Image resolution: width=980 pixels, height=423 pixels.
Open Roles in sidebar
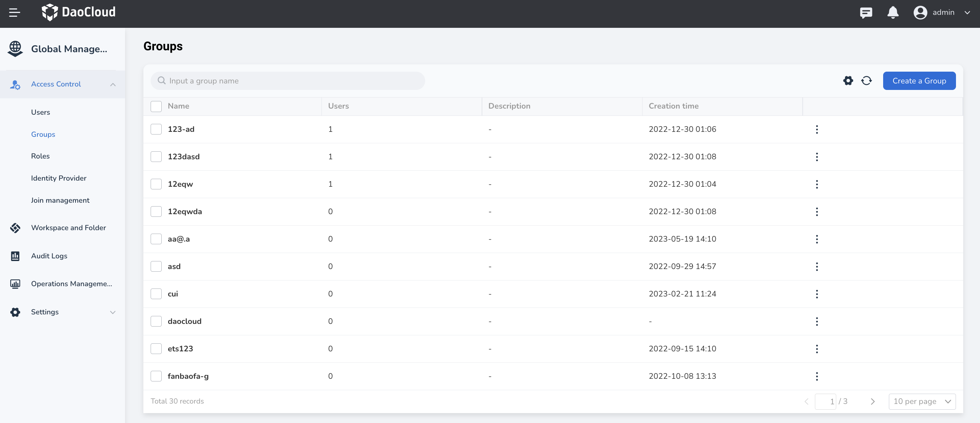click(x=40, y=156)
